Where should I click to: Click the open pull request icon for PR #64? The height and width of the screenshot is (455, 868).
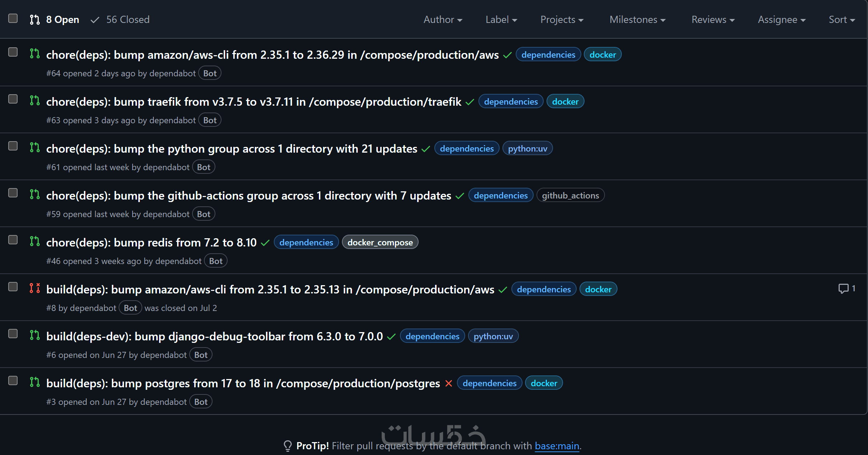click(x=35, y=54)
